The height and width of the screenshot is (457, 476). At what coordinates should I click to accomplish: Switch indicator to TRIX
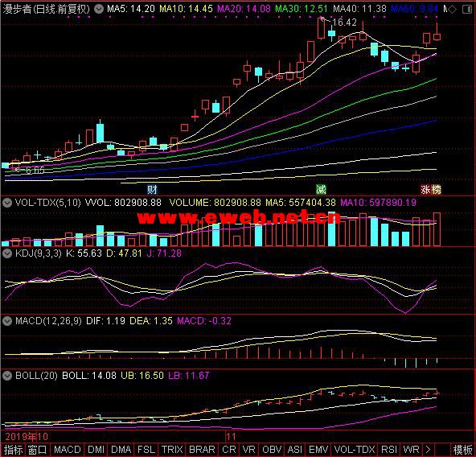(x=172, y=450)
